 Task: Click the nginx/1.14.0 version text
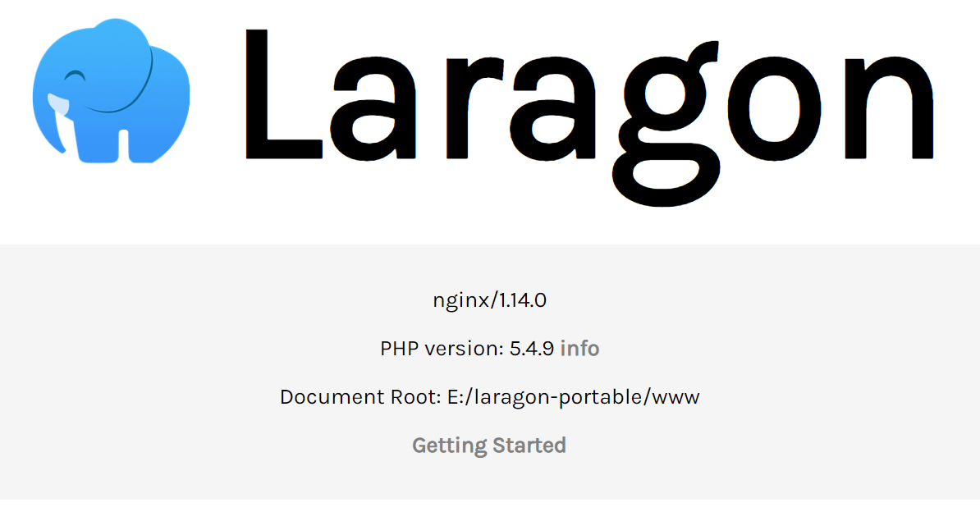[x=490, y=300]
